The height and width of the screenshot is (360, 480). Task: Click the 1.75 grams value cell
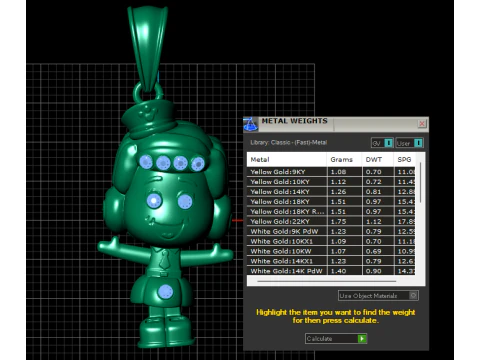pos(344,222)
